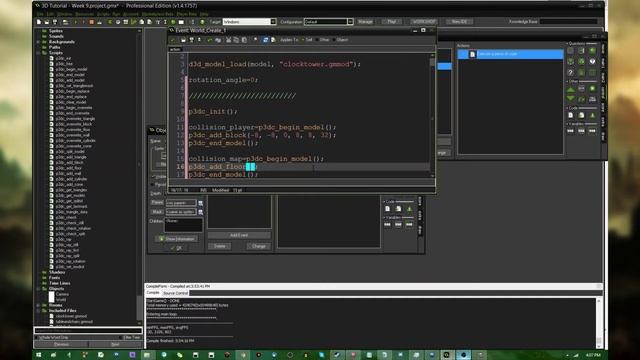This screenshot has width=640, height=360.
Task: Click the New Project toolbar icon
Action: click(39, 22)
